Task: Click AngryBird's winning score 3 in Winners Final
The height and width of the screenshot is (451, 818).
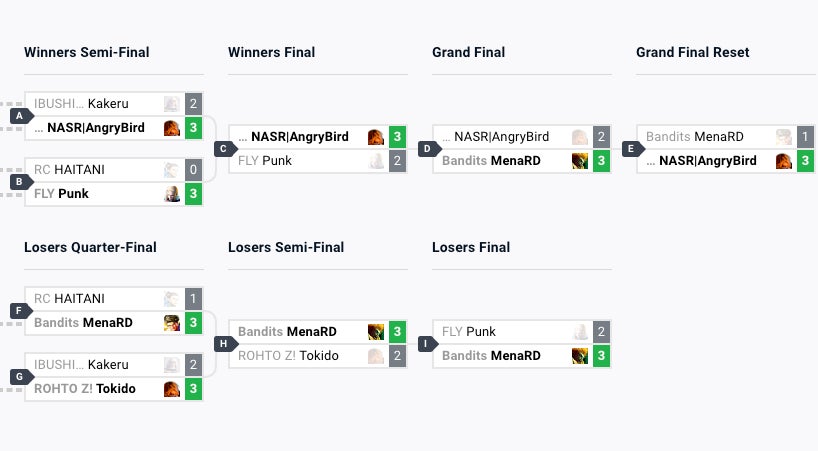Action: click(397, 137)
